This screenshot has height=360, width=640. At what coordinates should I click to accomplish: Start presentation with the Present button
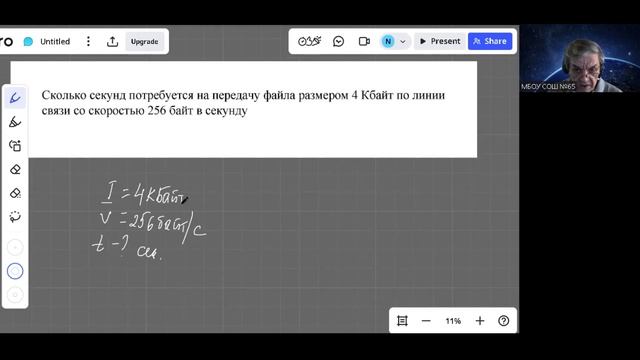pyautogui.click(x=440, y=41)
